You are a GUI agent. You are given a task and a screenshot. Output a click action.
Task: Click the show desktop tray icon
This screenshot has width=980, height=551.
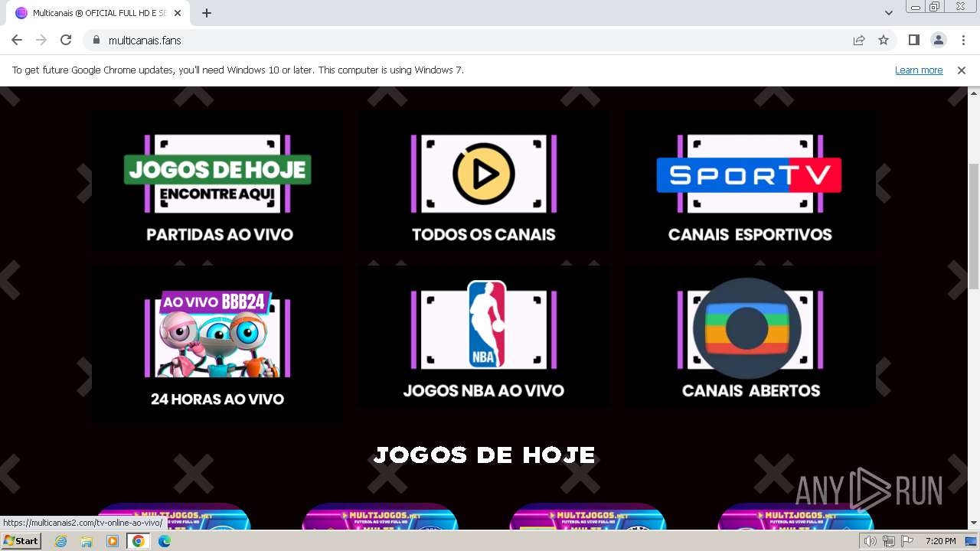coord(972,541)
